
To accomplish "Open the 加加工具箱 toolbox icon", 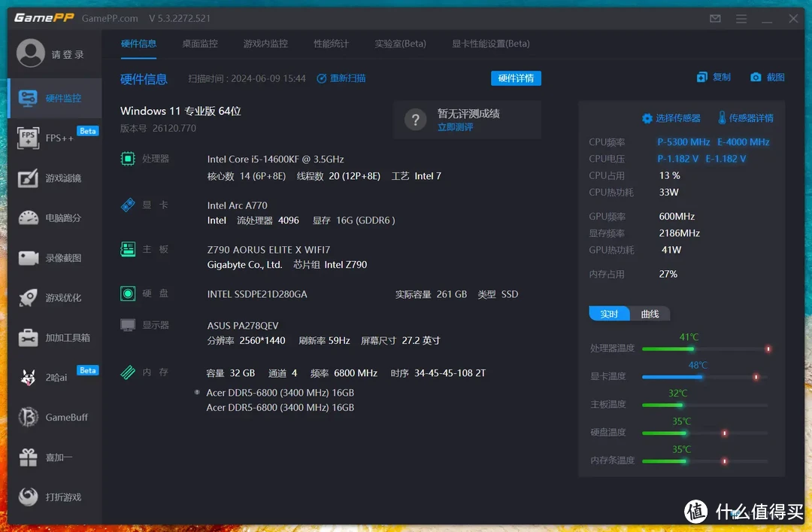I will click(x=28, y=338).
